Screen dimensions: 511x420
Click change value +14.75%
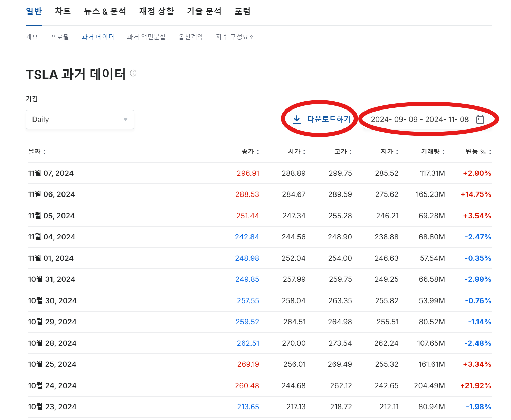coord(476,194)
